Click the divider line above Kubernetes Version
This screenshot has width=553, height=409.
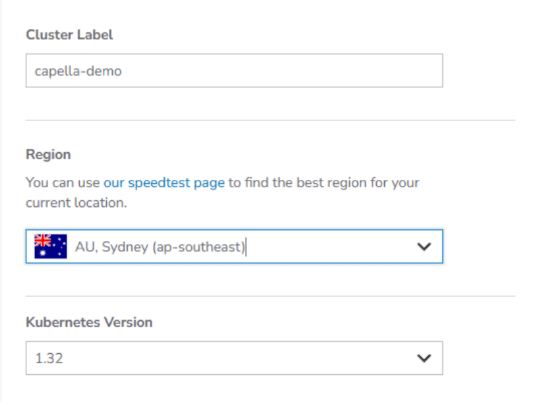click(271, 296)
